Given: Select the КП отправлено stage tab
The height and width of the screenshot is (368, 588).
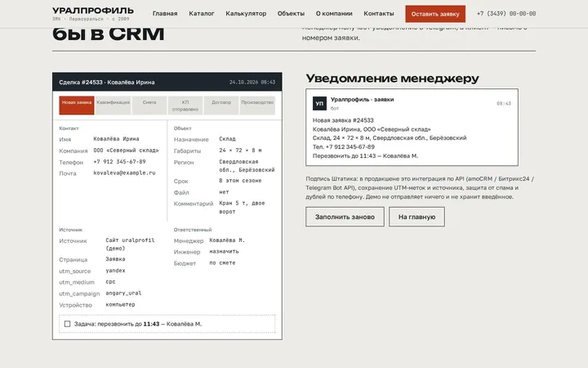Looking at the screenshot, I should pos(185,105).
